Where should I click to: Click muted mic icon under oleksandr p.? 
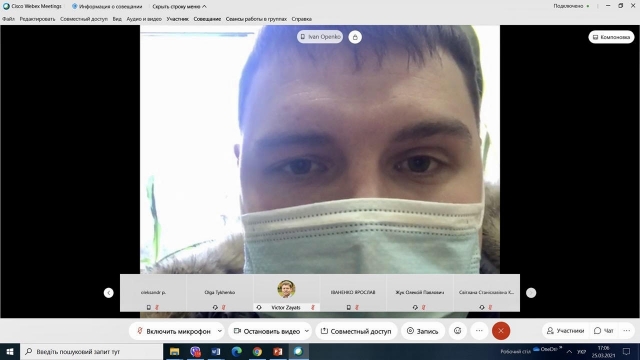click(157, 307)
